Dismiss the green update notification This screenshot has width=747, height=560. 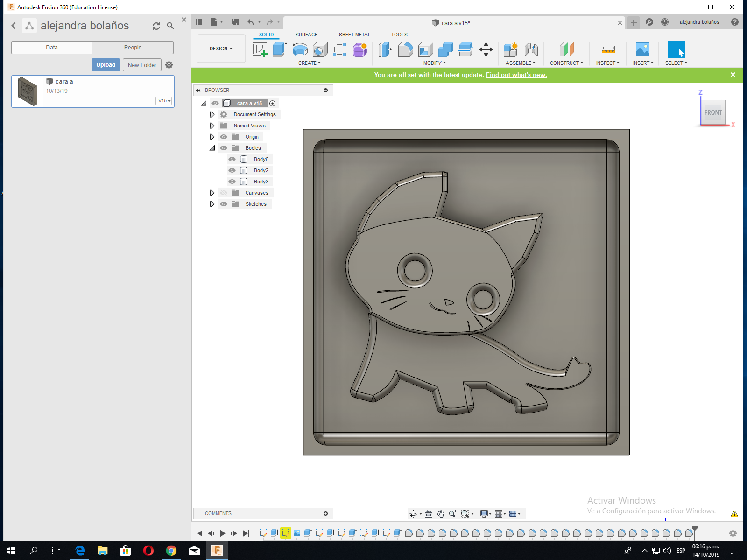pyautogui.click(x=733, y=75)
